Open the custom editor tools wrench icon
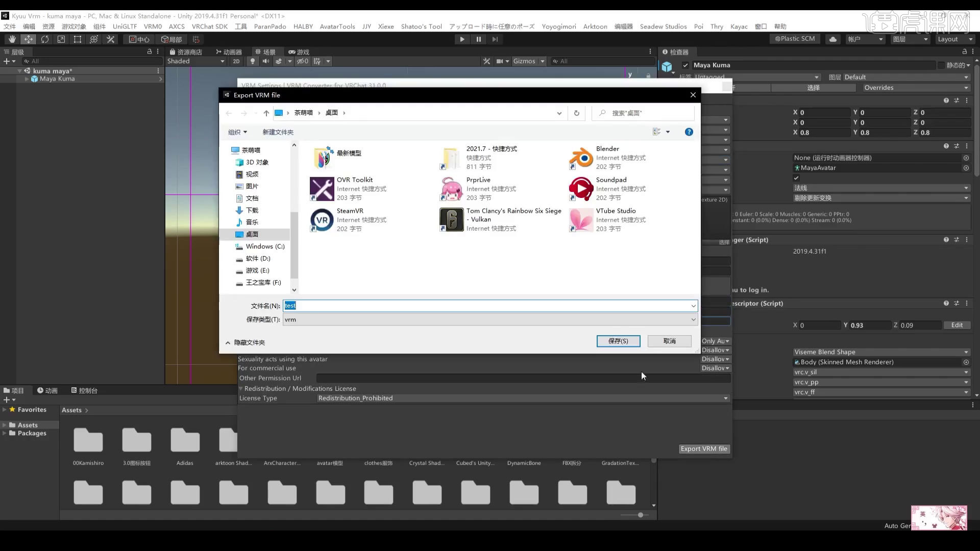980x551 pixels. click(110, 39)
